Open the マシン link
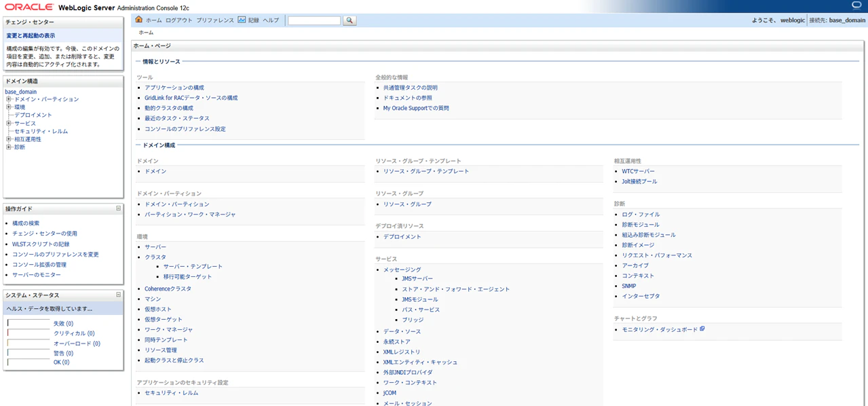 click(153, 299)
